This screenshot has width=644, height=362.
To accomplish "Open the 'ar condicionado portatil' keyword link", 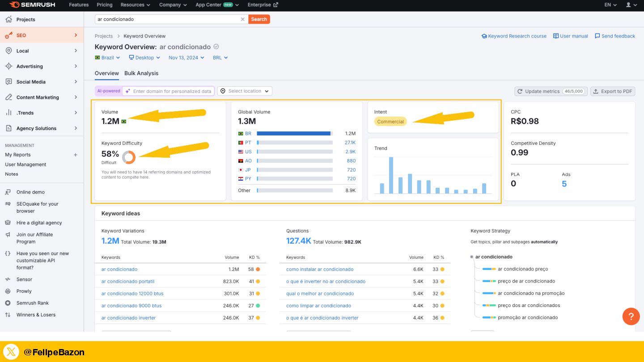I will pyautogui.click(x=128, y=282).
